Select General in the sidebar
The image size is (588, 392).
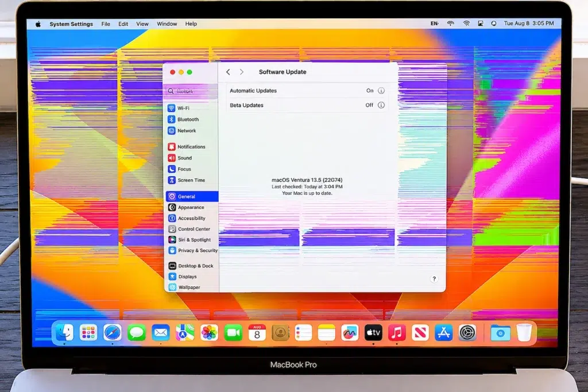(x=192, y=196)
